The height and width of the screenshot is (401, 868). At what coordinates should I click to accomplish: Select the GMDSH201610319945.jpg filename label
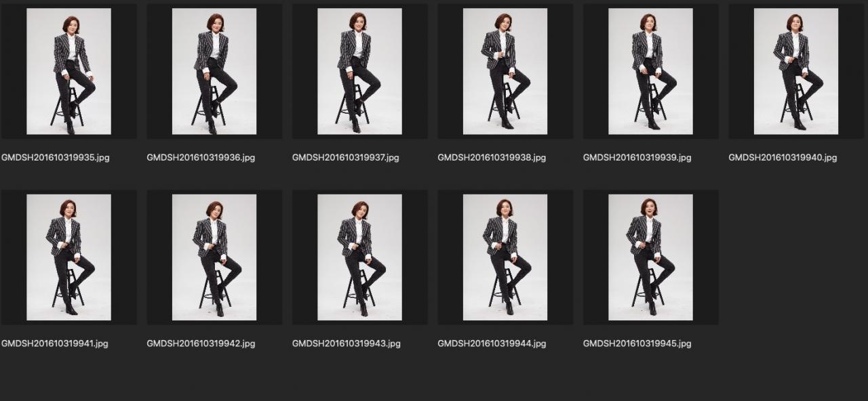point(637,343)
